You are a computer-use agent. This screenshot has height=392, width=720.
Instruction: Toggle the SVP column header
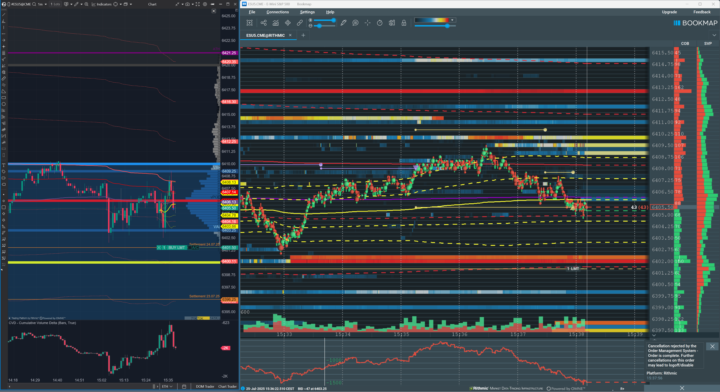pos(708,44)
